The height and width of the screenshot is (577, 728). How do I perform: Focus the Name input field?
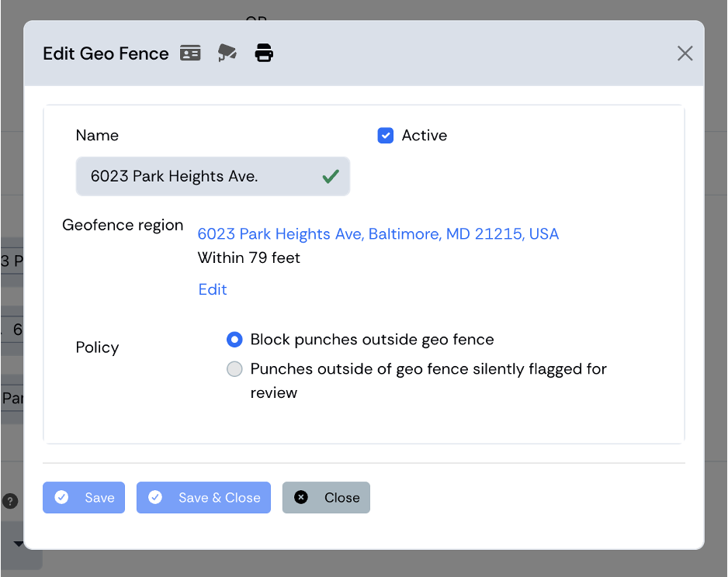click(213, 176)
